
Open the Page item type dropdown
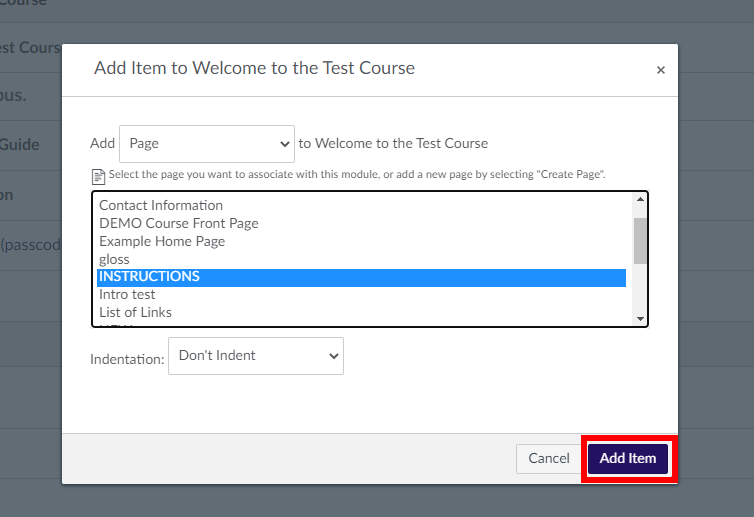(207, 144)
